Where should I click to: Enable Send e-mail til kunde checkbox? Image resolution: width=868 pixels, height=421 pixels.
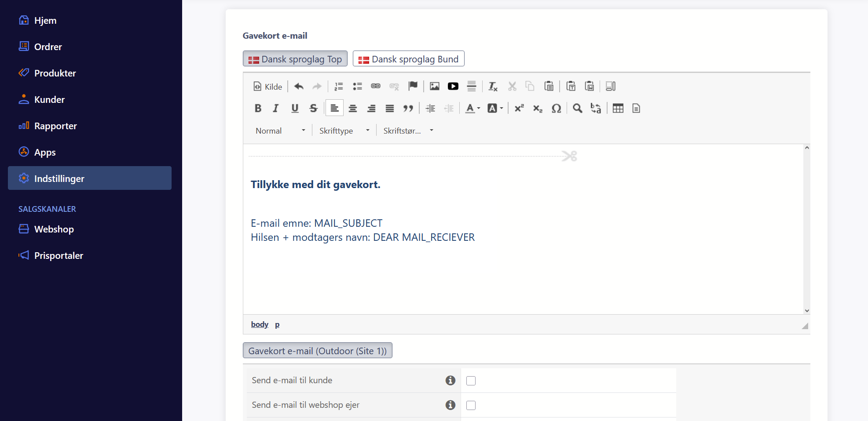click(471, 381)
